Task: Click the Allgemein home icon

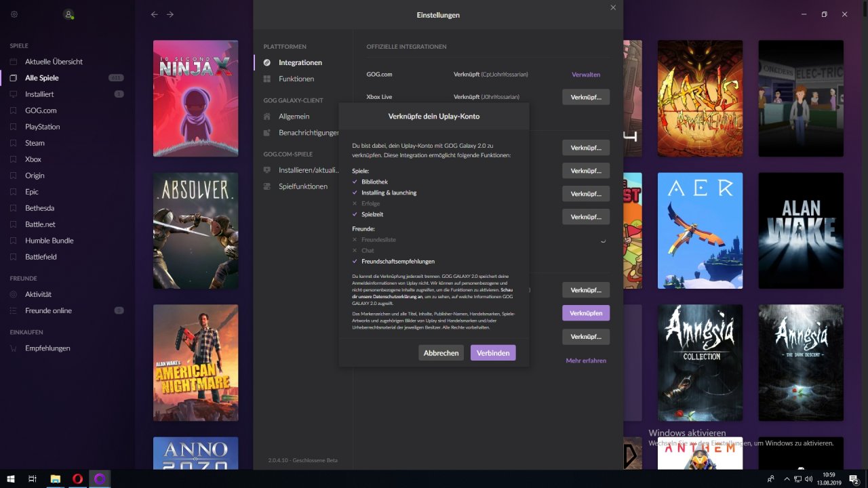Action: pyautogui.click(x=267, y=117)
